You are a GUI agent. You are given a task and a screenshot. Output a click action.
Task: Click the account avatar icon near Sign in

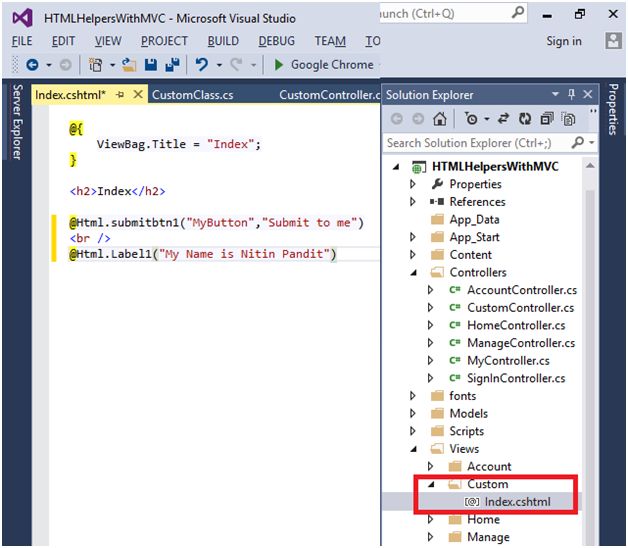(613, 41)
